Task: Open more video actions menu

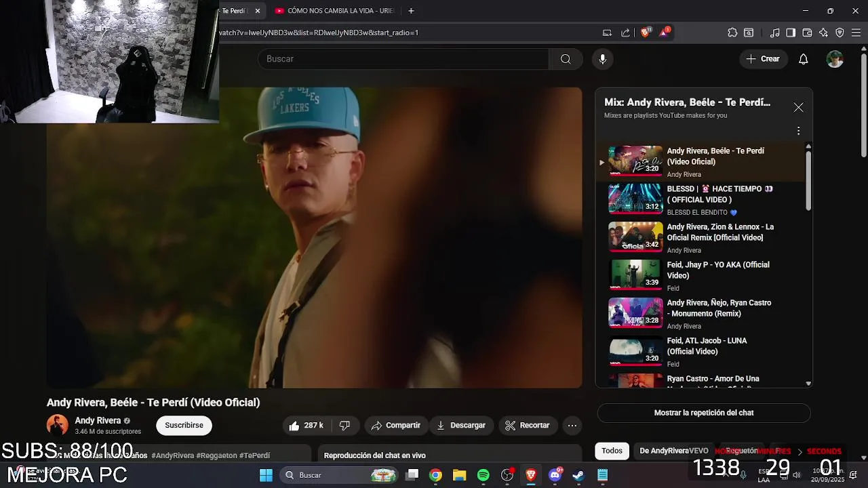Action: click(x=572, y=426)
